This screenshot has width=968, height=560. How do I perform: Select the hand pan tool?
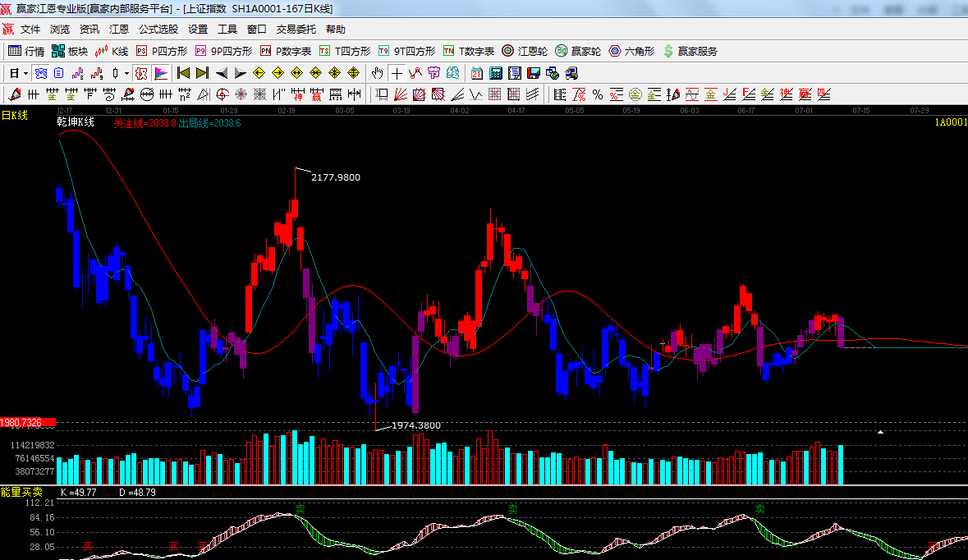tap(377, 73)
